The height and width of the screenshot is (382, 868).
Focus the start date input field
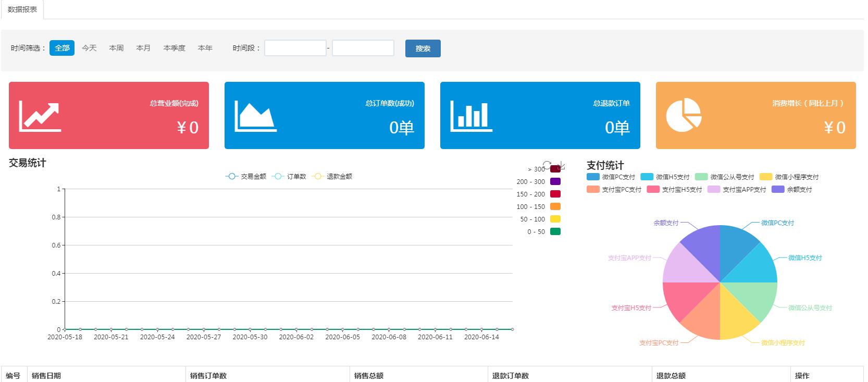pyautogui.click(x=295, y=48)
